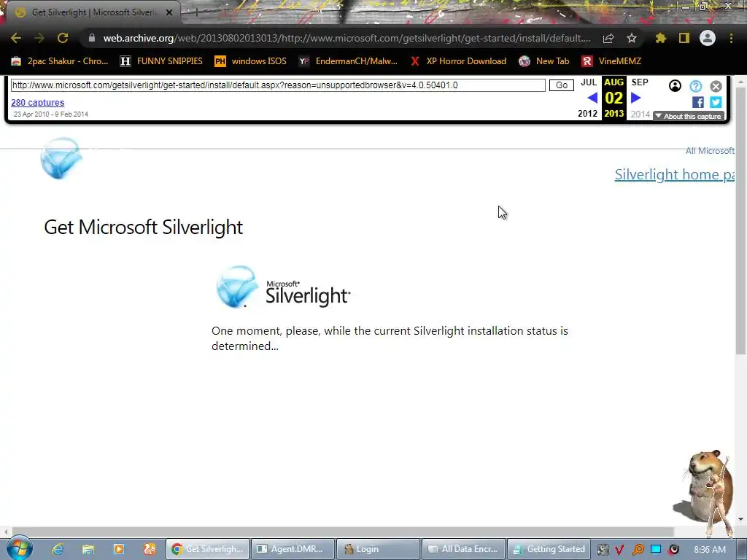
Task: Launch Internet Explorer from the taskbar
Action: [58, 549]
